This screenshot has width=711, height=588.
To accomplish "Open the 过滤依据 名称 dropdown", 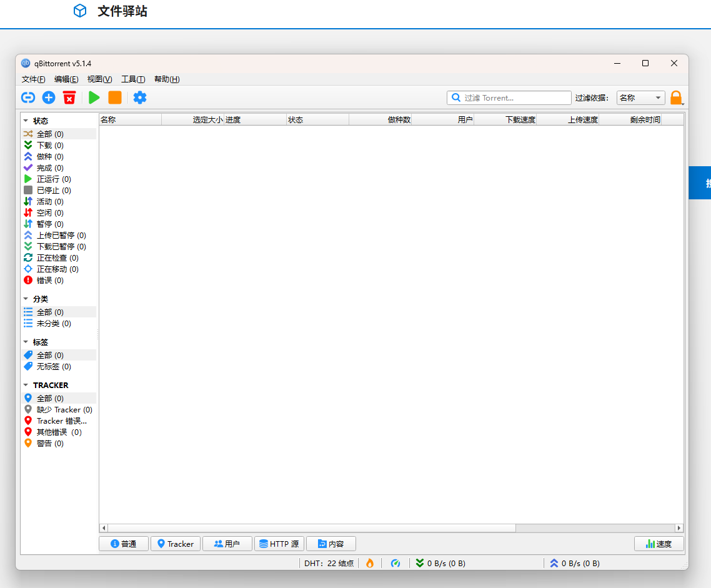I will click(x=640, y=97).
